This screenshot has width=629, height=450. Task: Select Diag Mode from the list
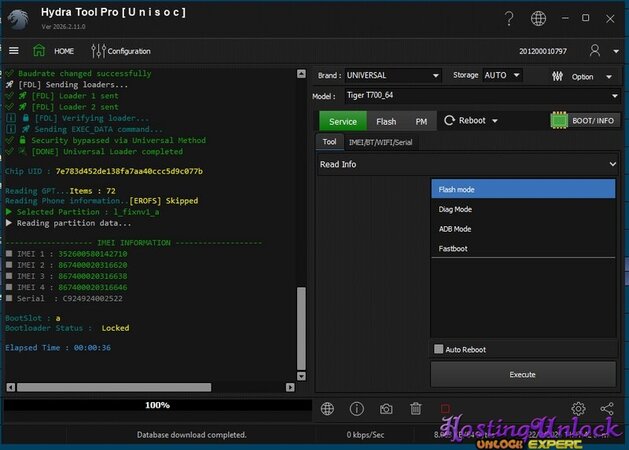click(455, 209)
